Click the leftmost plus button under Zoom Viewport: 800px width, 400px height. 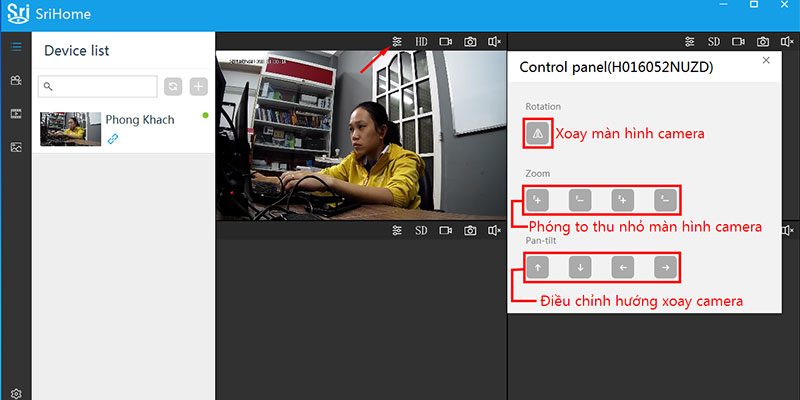tap(538, 200)
